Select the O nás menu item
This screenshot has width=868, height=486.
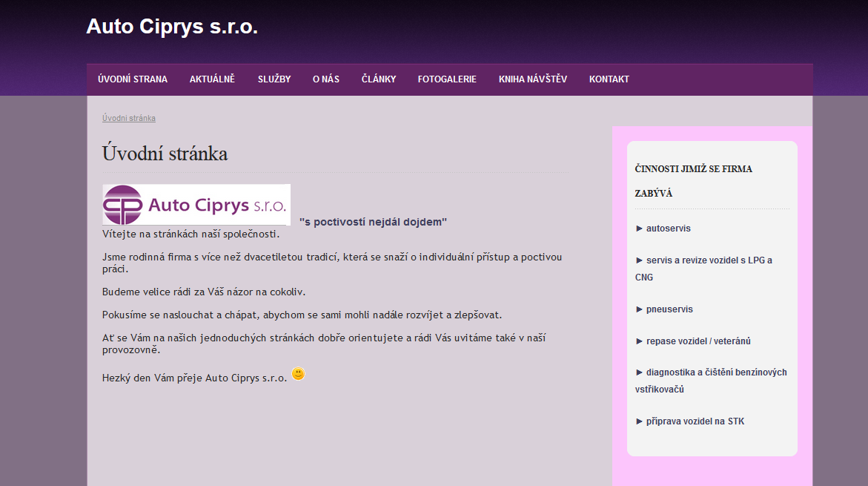point(326,79)
